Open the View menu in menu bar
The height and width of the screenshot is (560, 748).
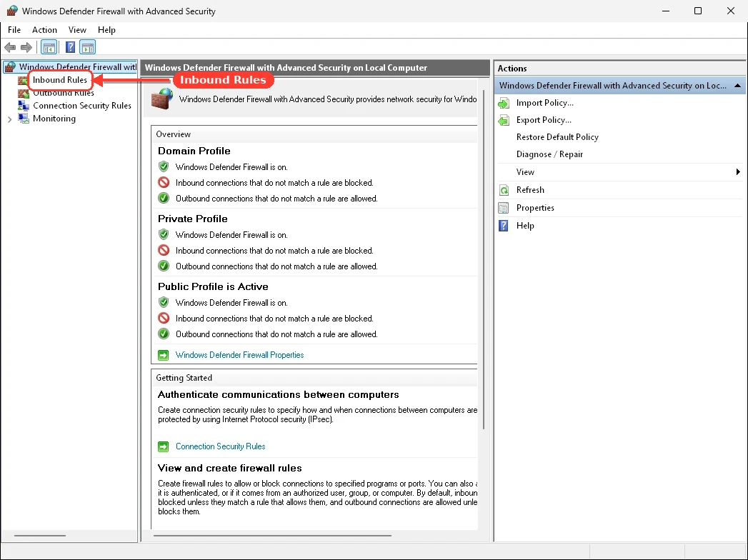pyautogui.click(x=77, y=29)
